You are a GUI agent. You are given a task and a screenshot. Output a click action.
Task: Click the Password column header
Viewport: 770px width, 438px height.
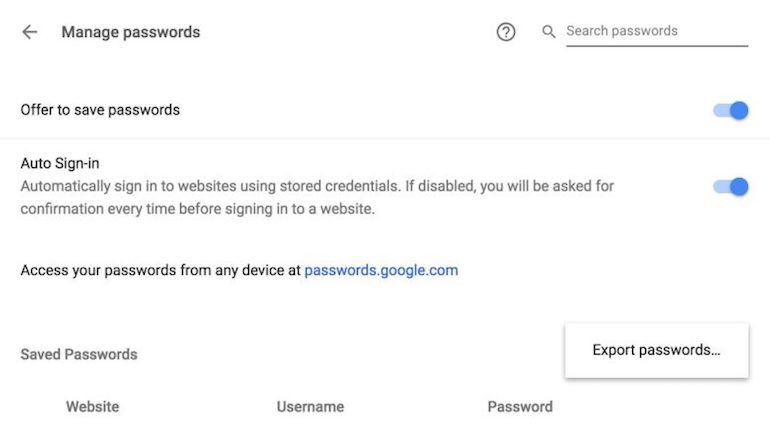[x=520, y=407]
